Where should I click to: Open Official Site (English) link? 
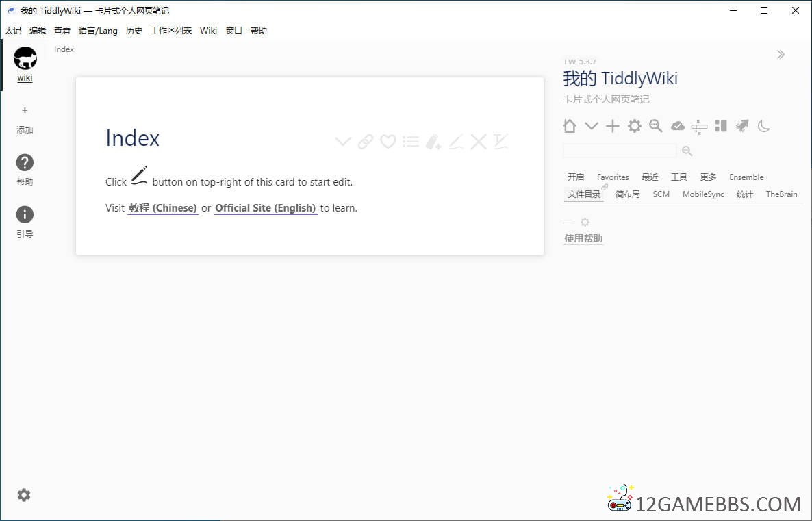pos(265,208)
